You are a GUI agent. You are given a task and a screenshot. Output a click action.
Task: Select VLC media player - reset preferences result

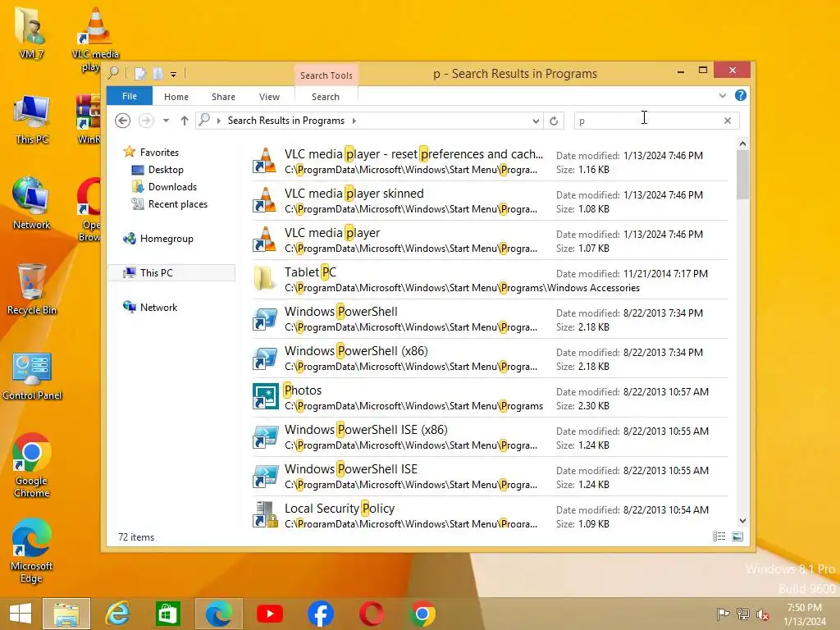[491, 162]
